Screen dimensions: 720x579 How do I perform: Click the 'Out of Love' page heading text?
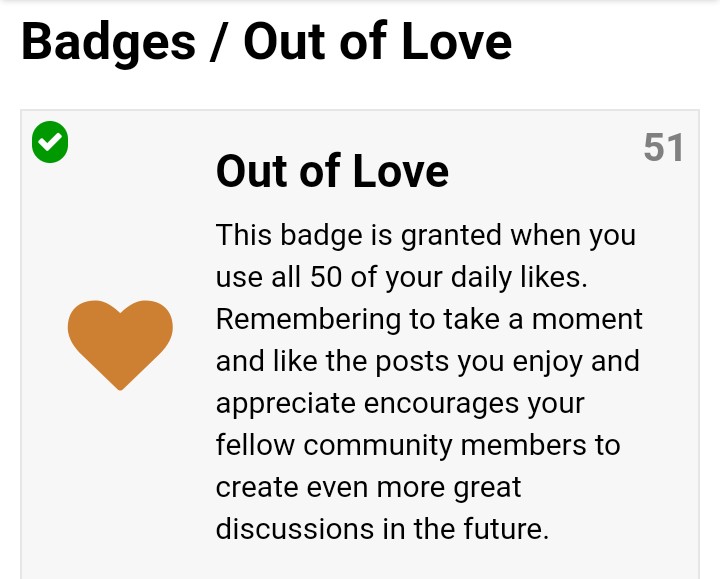(377, 42)
